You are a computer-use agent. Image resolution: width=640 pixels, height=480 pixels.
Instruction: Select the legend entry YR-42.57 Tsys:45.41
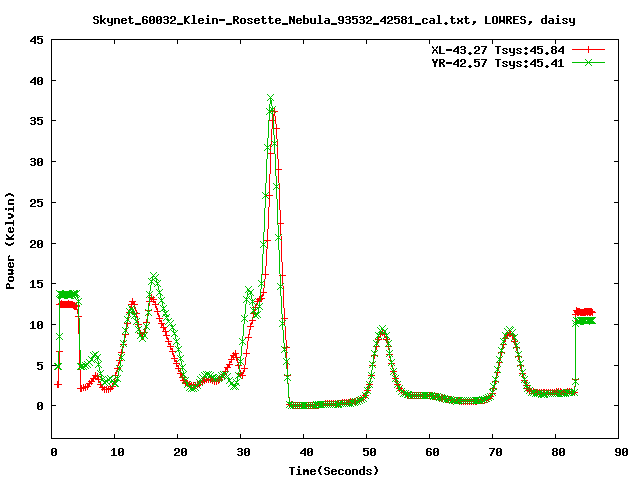click(x=498, y=63)
